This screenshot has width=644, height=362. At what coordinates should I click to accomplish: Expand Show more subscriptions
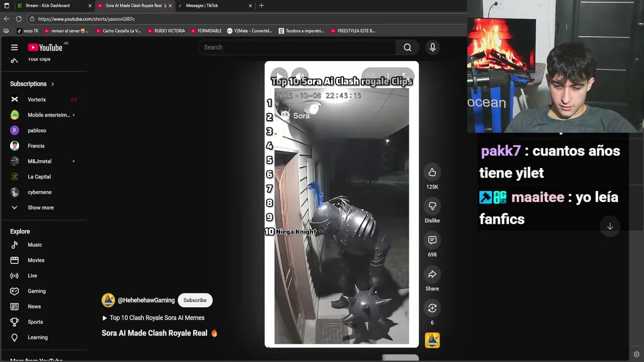click(40, 208)
